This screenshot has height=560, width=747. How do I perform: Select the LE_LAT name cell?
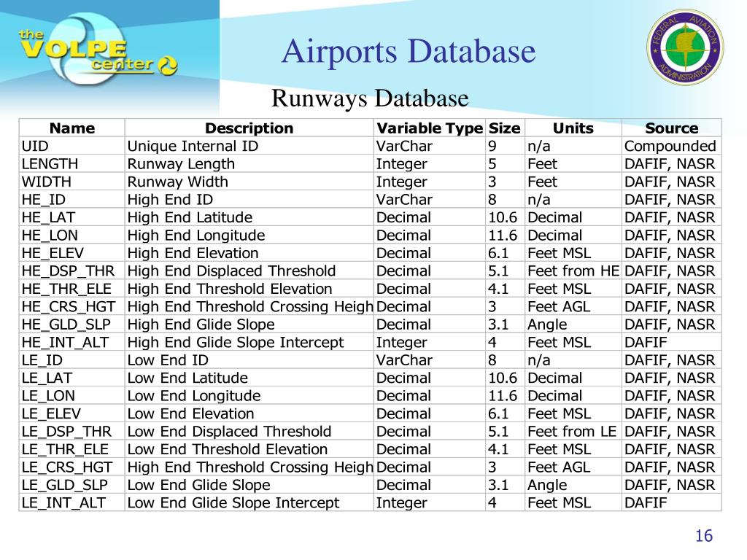(x=72, y=378)
